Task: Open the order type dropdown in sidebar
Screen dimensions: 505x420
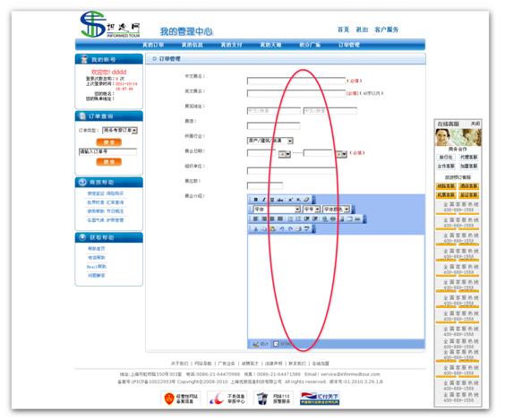Action: 120,130
